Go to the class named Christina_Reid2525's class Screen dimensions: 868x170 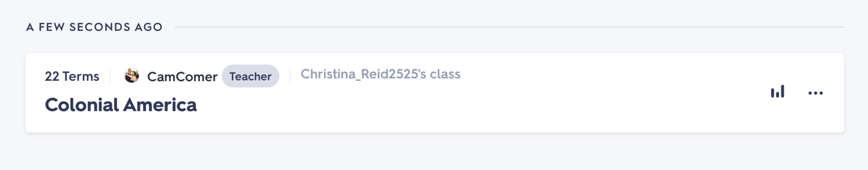pyautogui.click(x=380, y=74)
